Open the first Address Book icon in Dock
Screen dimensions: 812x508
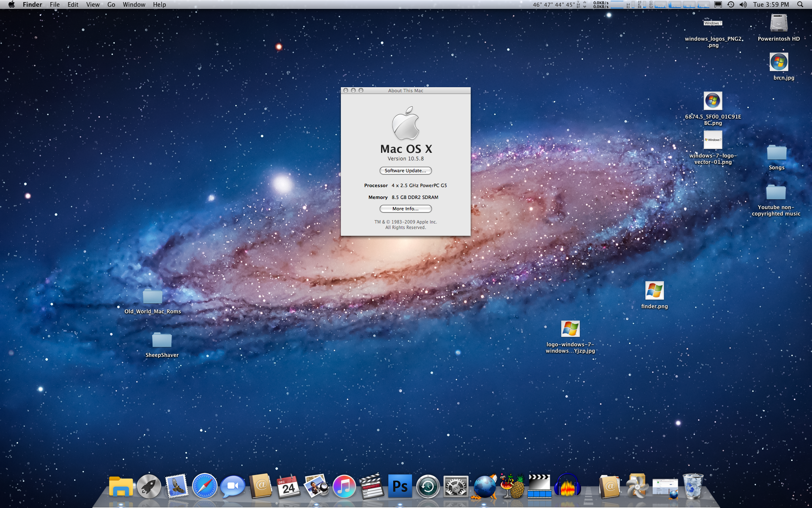261,486
